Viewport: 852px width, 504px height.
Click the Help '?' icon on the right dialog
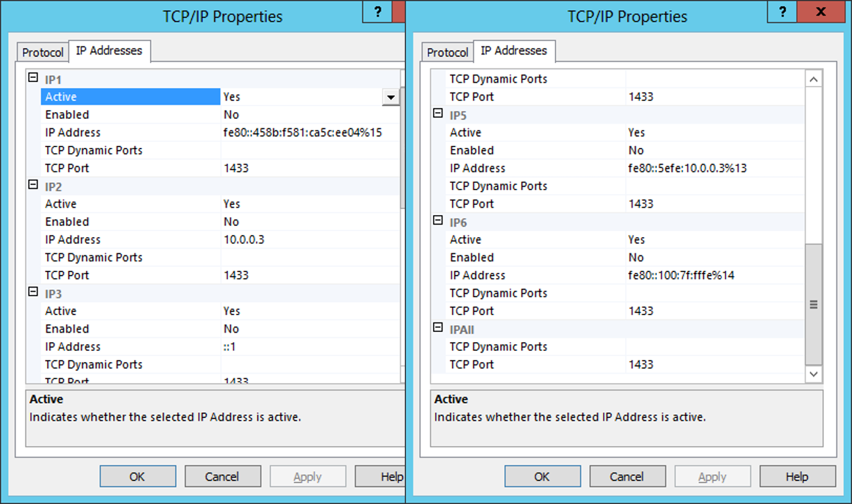[x=782, y=11]
